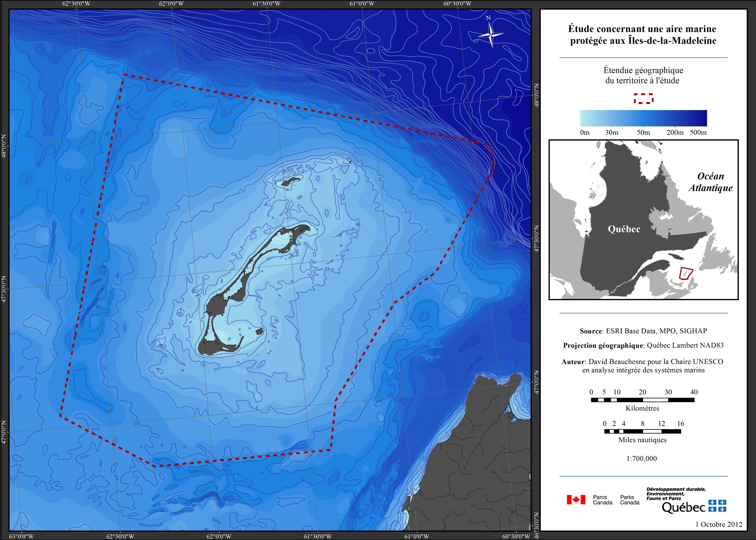
Task: Click the Québec fleur-de-lis flag logo
Action: click(717, 505)
